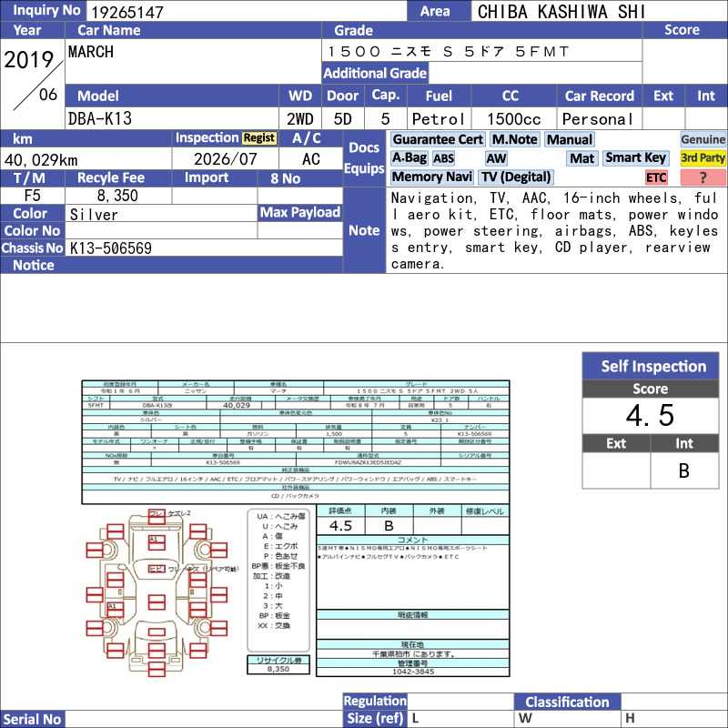
Task: Click the yellow 3rd Party badge
Action: point(703,158)
